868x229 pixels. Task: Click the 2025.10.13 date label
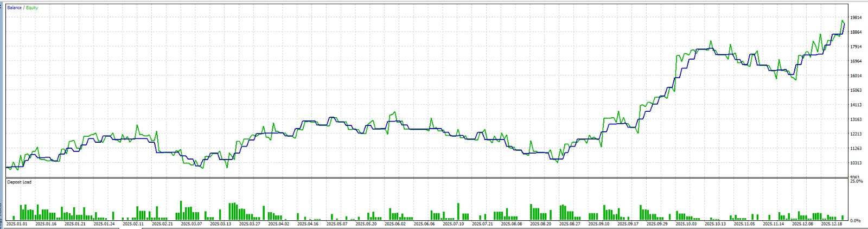tap(716, 224)
